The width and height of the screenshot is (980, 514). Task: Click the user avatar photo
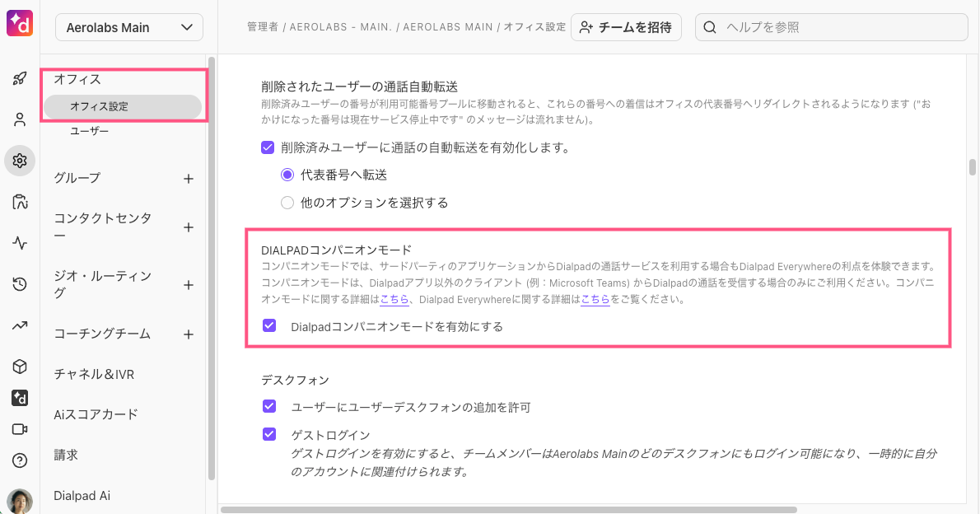click(20, 501)
